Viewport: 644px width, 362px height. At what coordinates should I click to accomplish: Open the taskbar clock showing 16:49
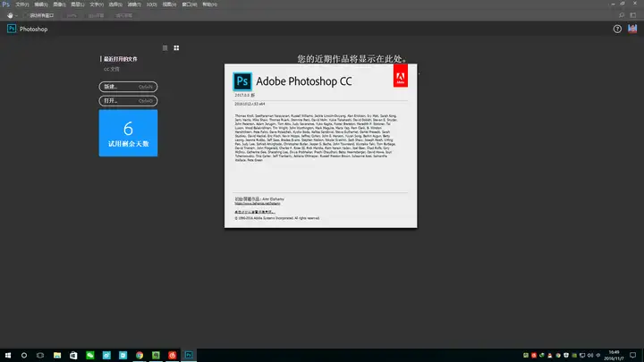tap(614, 356)
